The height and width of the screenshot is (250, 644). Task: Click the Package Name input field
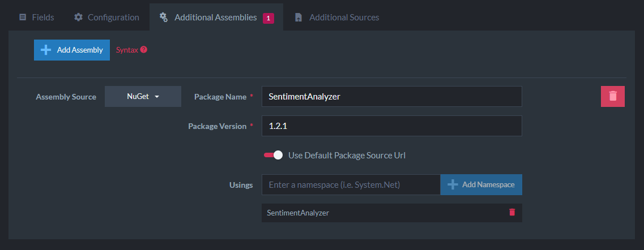392,96
